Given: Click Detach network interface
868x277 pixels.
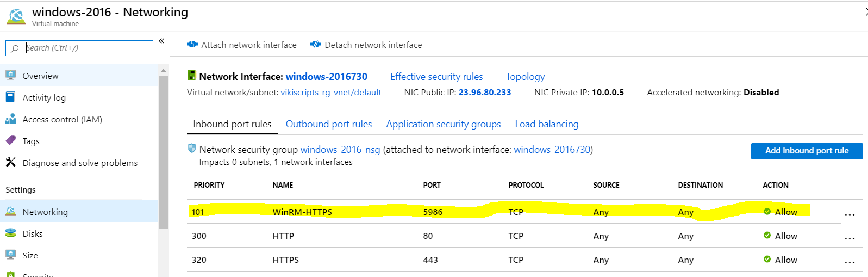Looking at the screenshot, I should [366, 45].
